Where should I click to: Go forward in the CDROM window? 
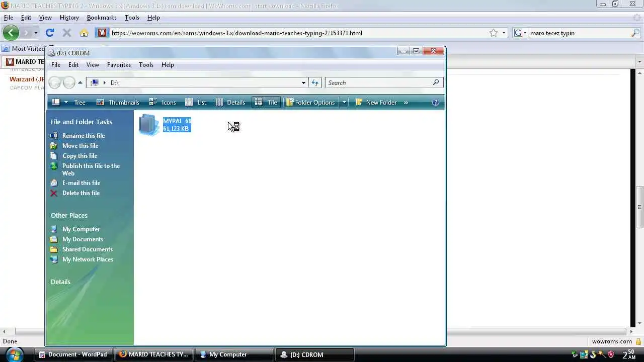coord(69,82)
